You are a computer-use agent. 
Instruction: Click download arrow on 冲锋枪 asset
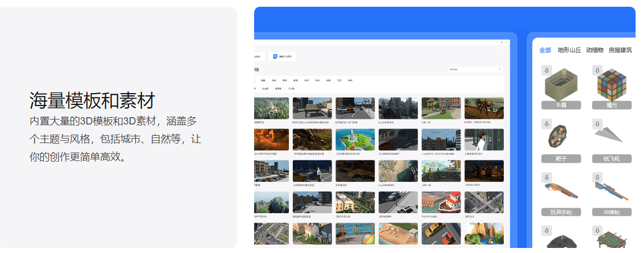point(597,177)
